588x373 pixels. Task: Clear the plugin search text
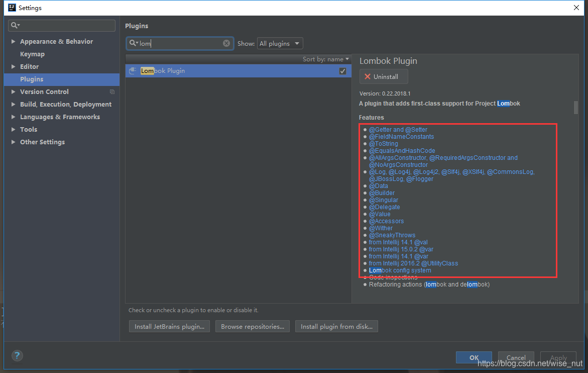[x=226, y=43]
